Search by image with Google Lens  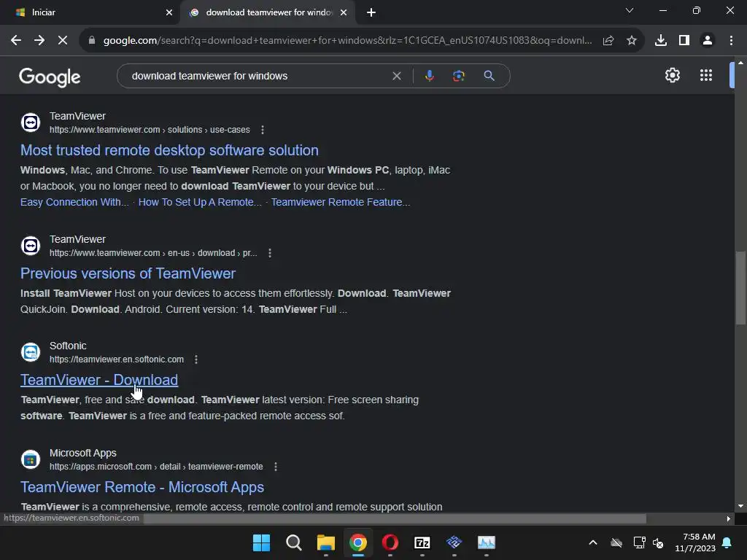[459, 76]
